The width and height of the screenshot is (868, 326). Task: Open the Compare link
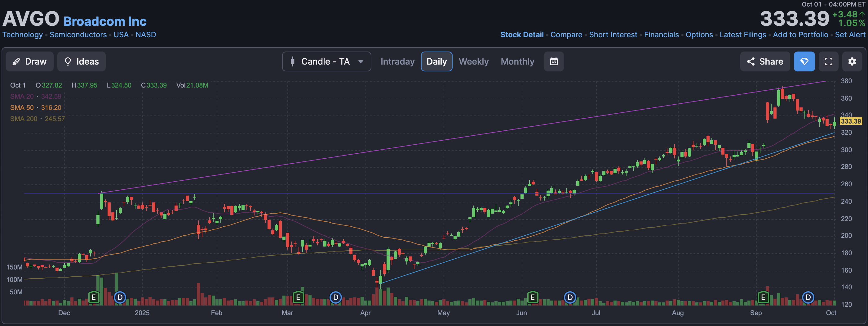(566, 35)
